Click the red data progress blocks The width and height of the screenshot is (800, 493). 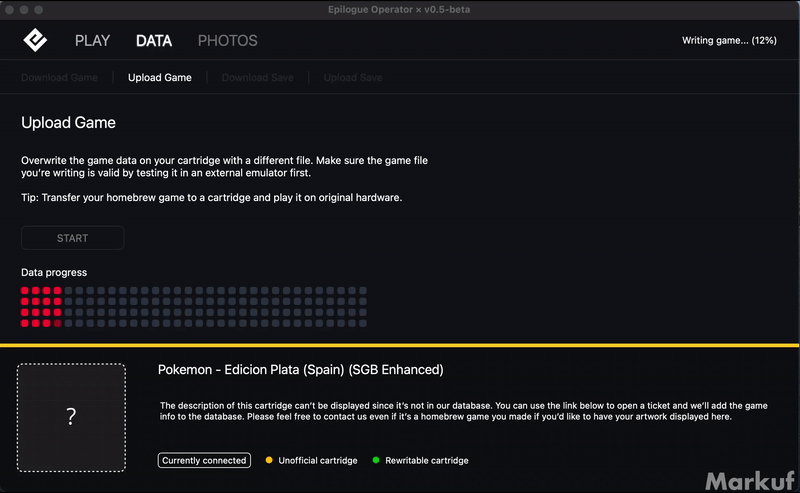tap(41, 307)
